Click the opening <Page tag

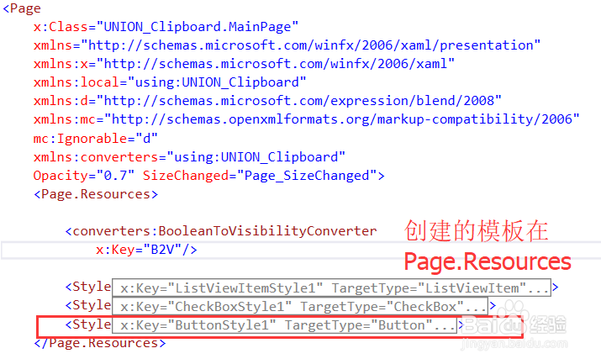(22, 8)
